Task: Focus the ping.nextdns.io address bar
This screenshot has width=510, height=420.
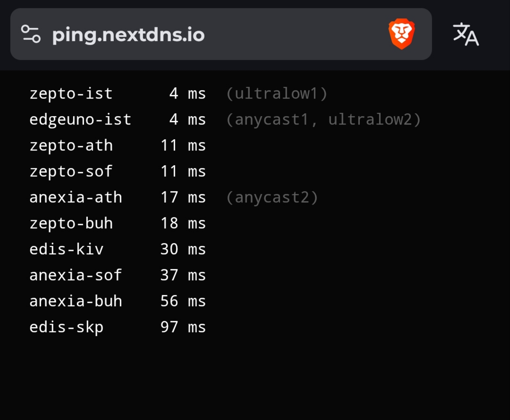Action: click(x=221, y=34)
